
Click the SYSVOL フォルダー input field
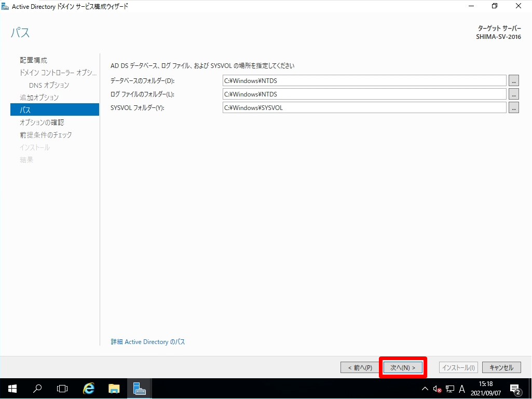click(x=364, y=108)
